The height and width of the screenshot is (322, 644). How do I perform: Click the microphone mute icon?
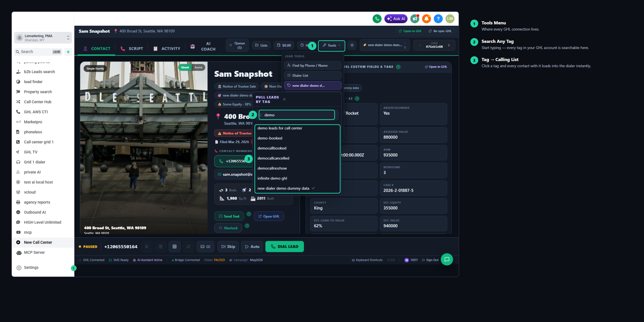pos(147,247)
